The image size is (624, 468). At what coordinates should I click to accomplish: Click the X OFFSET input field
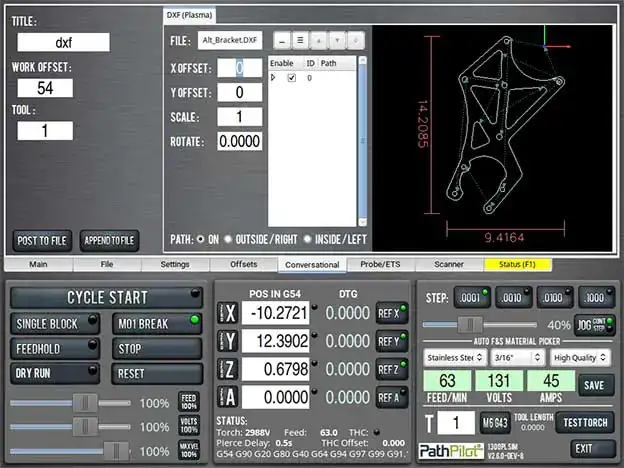tap(240, 68)
